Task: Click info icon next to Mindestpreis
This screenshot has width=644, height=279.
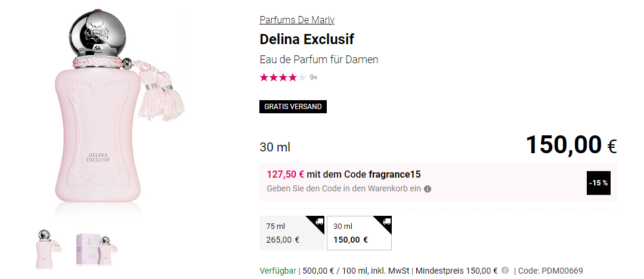Action: pos(505,270)
